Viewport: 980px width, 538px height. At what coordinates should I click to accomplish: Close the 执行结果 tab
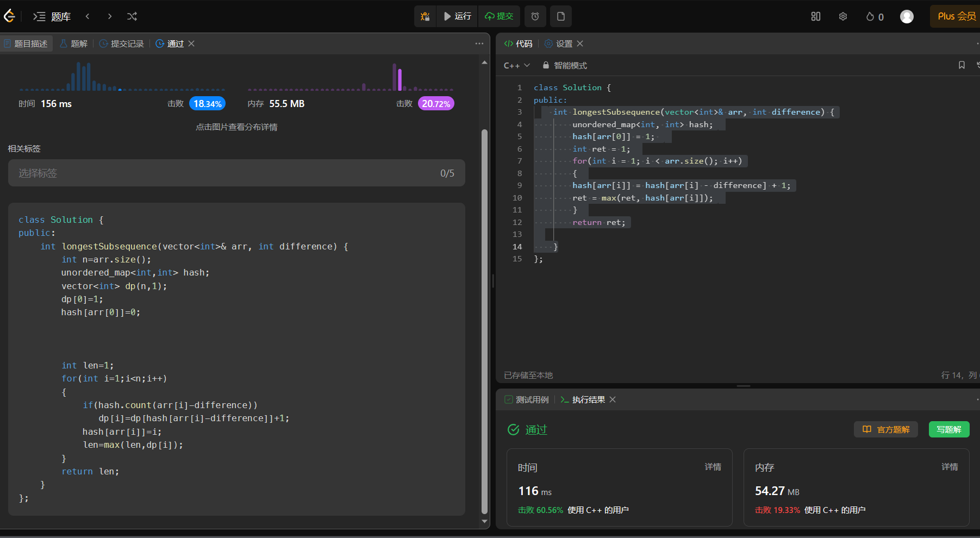pos(613,399)
